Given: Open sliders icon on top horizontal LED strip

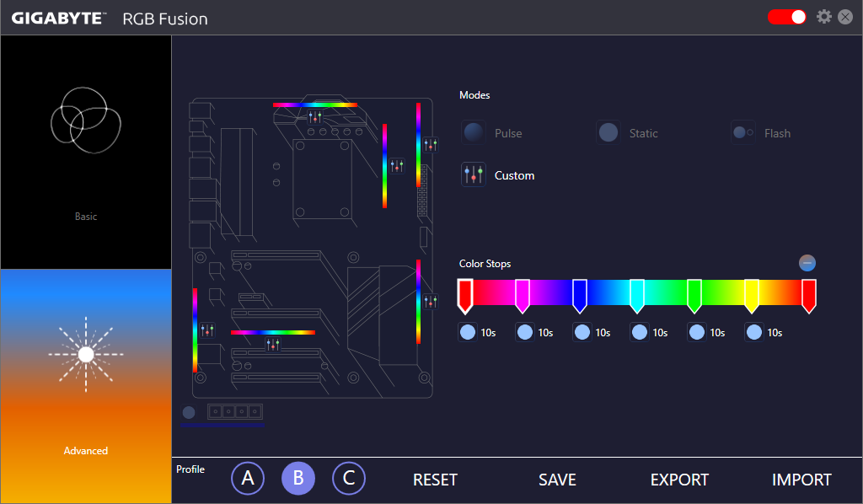Looking at the screenshot, I should [315, 116].
